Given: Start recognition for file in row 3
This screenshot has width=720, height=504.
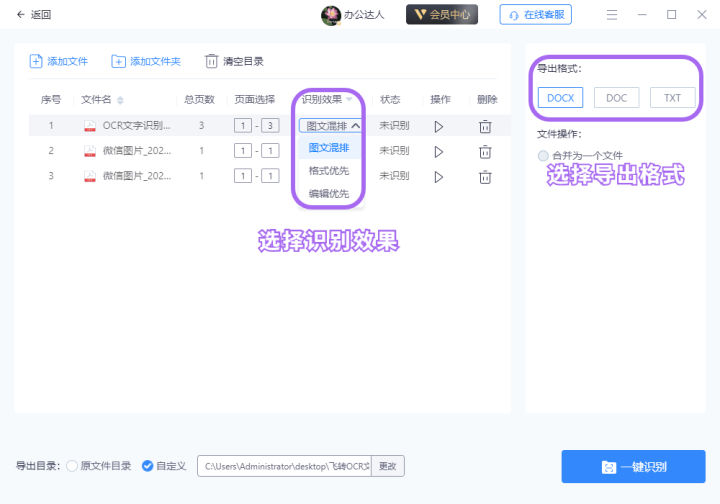Looking at the screenshot, I should [x=439, y=177].
